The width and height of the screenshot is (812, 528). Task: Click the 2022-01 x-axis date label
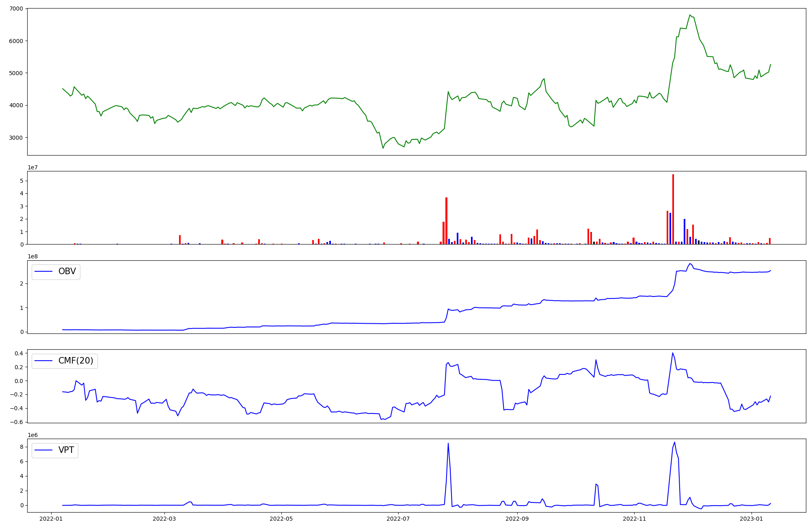pos(51,519)
